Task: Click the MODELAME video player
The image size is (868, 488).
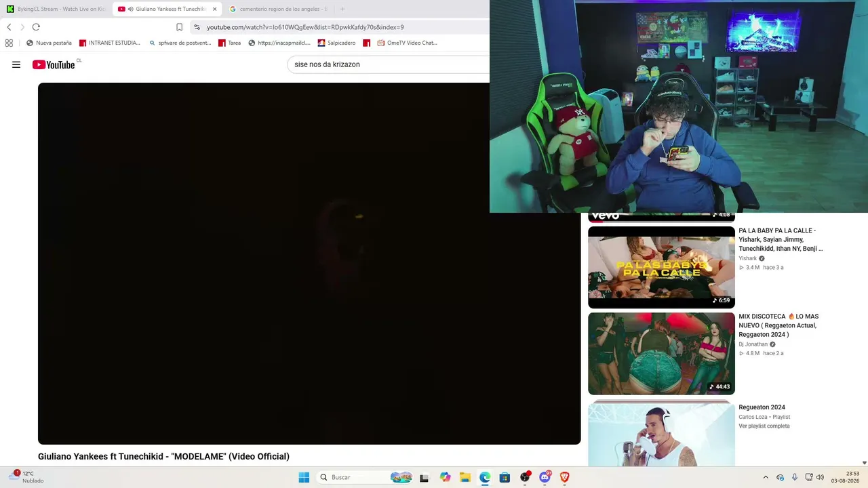Action: [x=309, y=264]
